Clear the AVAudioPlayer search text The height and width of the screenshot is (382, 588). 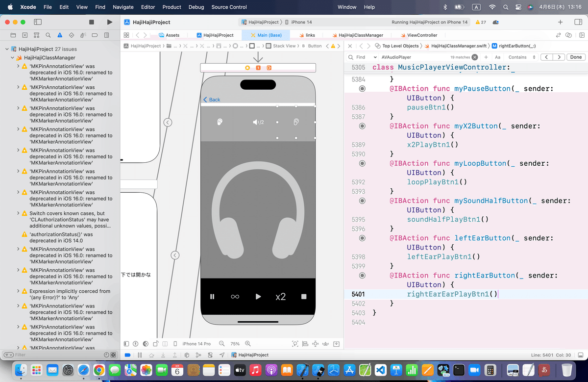474,57
